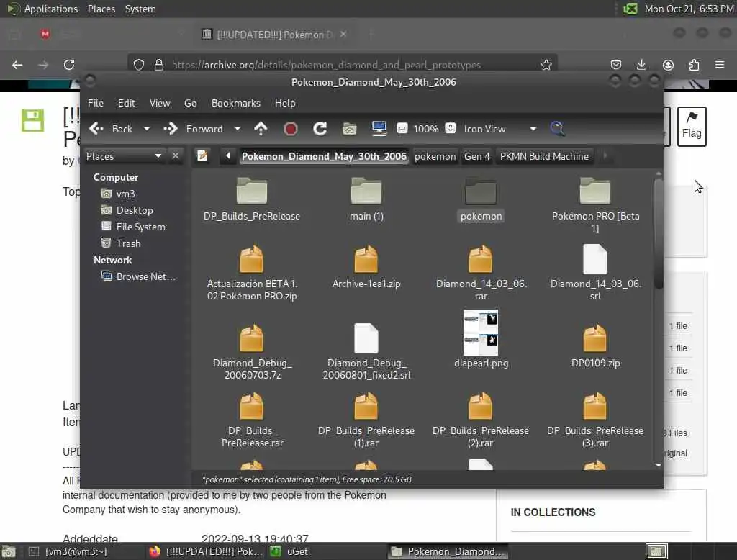This screenshot has width=737, height=560.
Task: Select the main (1) folder
Action: pos(366,199)
